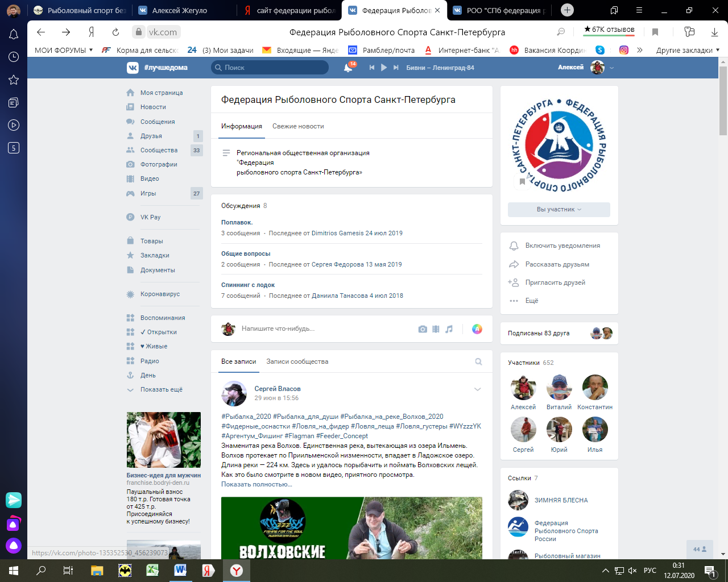
Task: Open VK notifications bell in header
Action: click(x=348, y=68)
